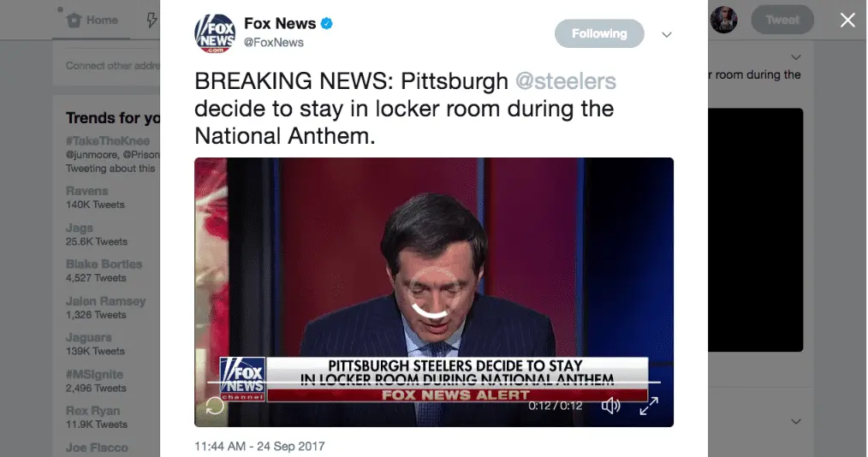Open the @FoxNews handle link

(x=273, y=43)
